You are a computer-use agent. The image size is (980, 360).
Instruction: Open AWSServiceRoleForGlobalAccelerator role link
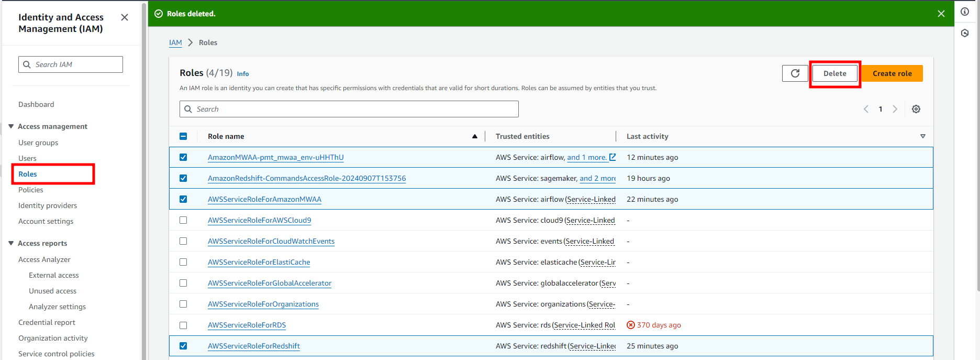(x=270, y=283)
